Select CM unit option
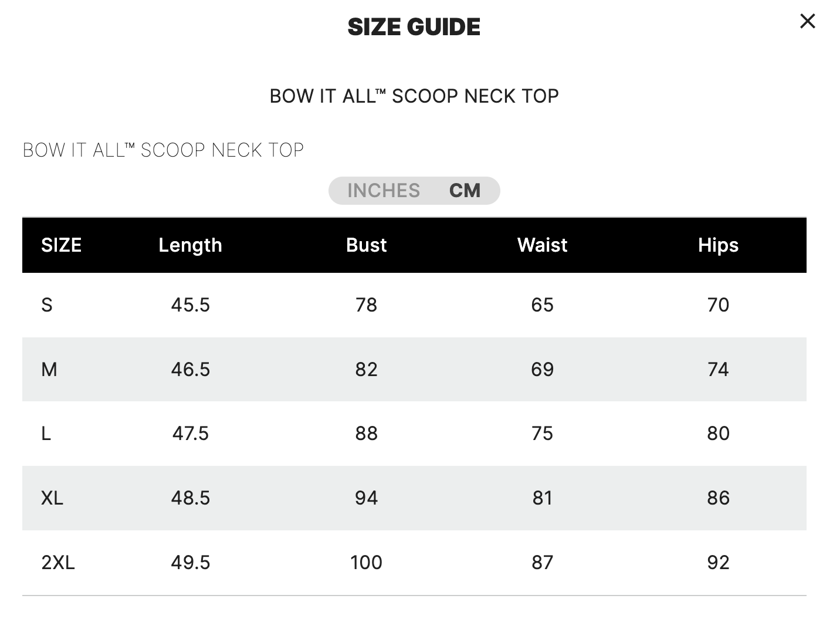Viewport: 840px width, 636px height. (465, 191)
